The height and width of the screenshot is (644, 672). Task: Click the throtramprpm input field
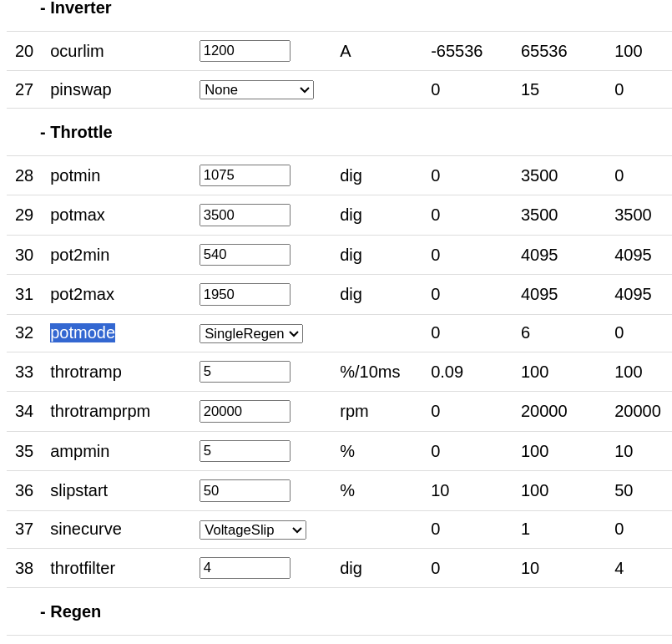245,411
